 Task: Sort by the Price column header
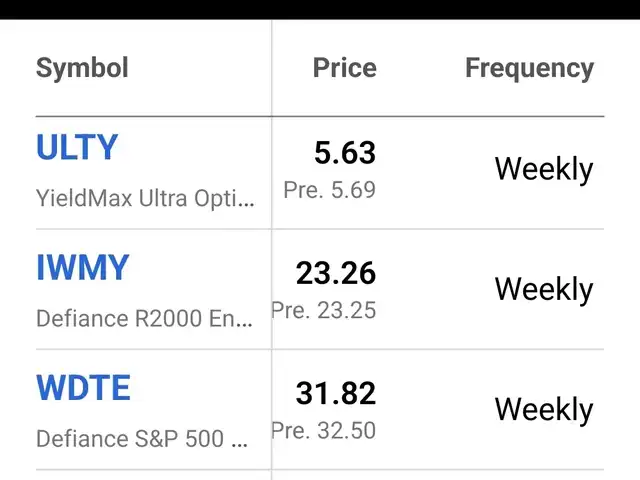point(344,68)
